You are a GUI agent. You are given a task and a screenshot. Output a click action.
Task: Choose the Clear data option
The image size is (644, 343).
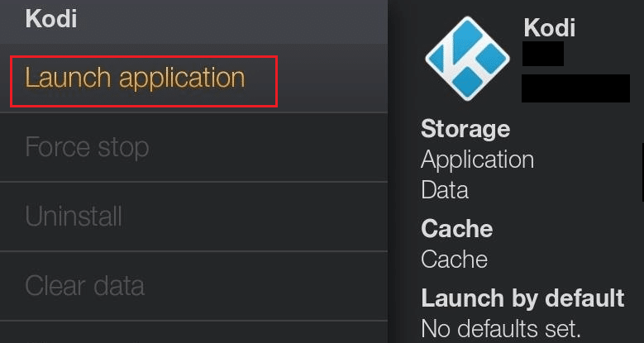pyautogui.click(x=84, y=286)
